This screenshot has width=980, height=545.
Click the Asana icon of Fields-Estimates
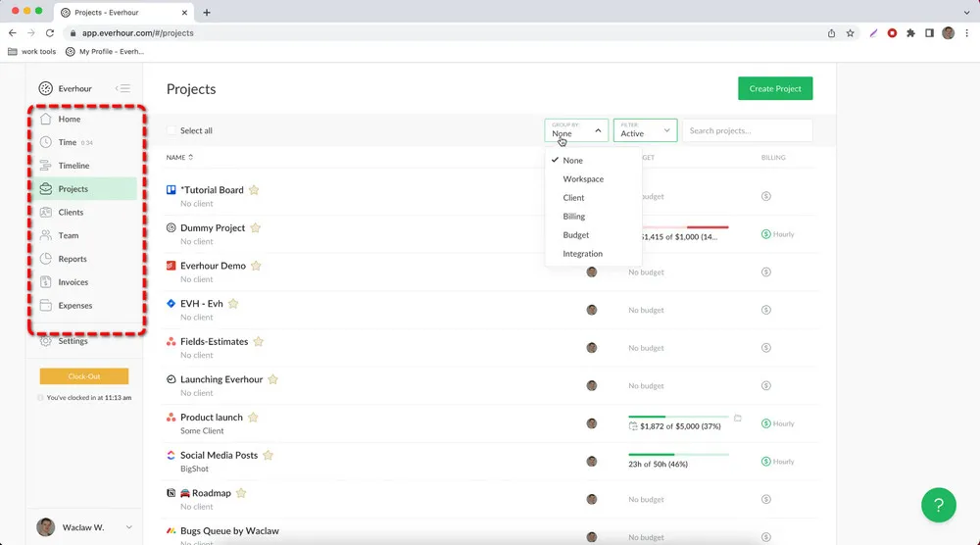[171, 341]
